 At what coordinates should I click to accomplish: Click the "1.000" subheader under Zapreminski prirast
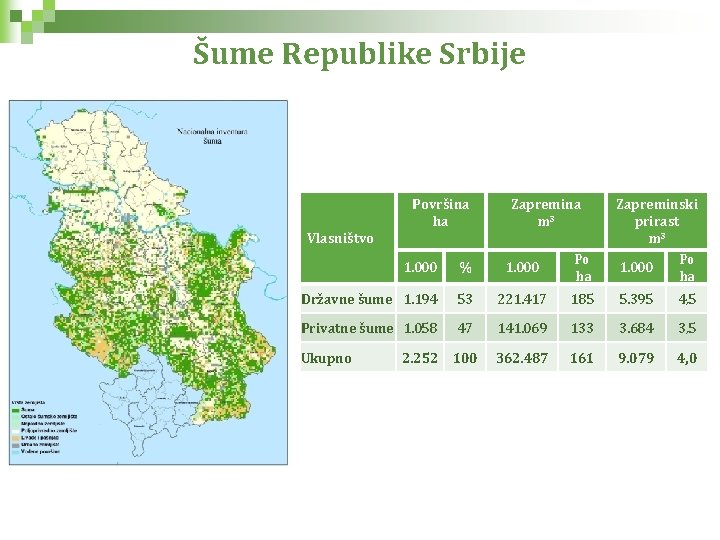tap(636, 267)
